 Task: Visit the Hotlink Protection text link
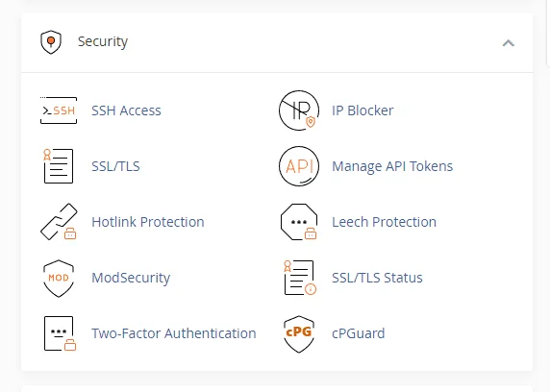148,222
